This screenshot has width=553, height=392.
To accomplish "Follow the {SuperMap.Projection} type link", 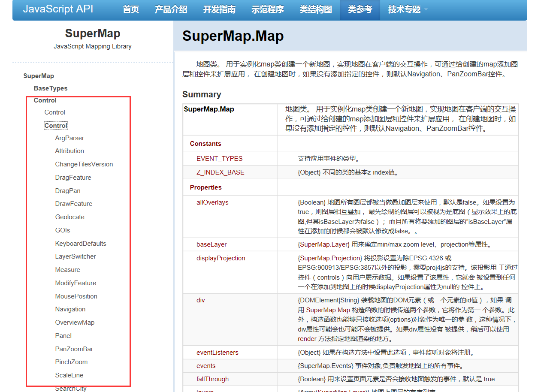I will [330, 258].
